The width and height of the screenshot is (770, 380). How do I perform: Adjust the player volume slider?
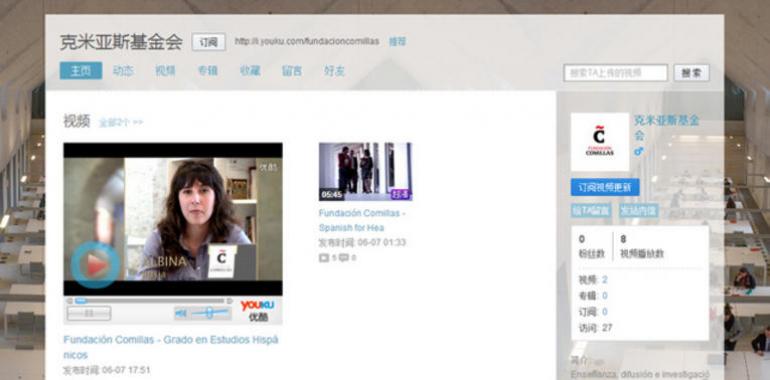(x=210, y=313)
